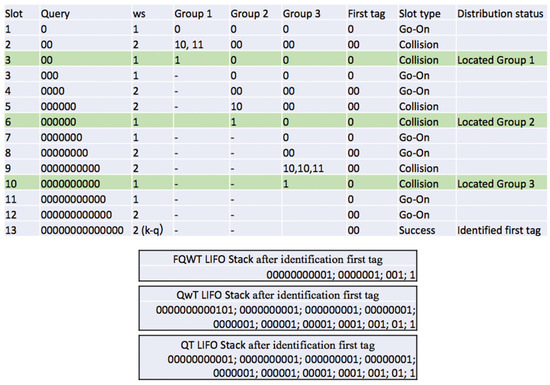Viewport: 550px width, 385px height.
Task: Click the ws column header
Action: click(x=139, y=14)
